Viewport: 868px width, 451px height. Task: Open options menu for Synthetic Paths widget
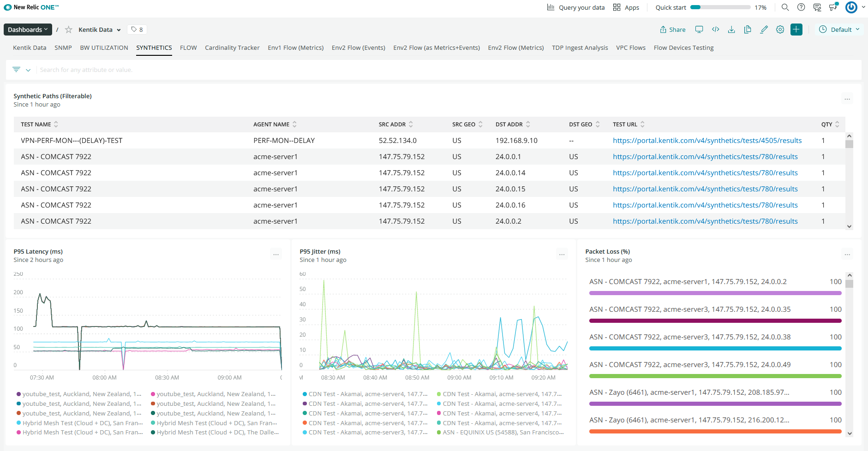[x=847, y=99]
